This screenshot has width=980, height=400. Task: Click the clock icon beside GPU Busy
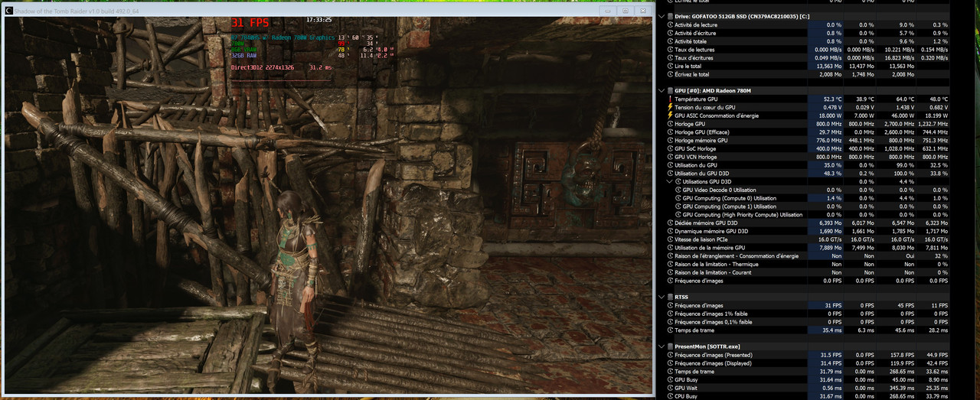coord(671,380)
